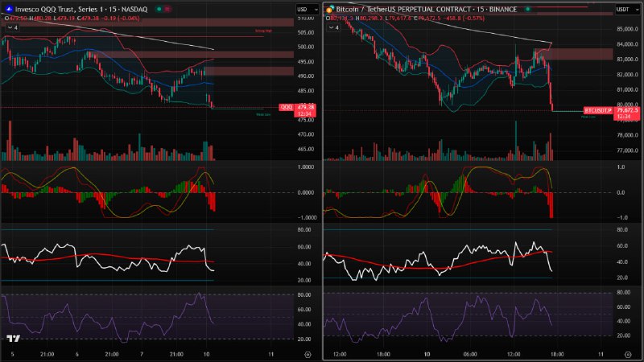Click 85,000.0 on Bitcoin price axis
The width and height of the screenshot is (644, 362).
[x=627, y=29]
